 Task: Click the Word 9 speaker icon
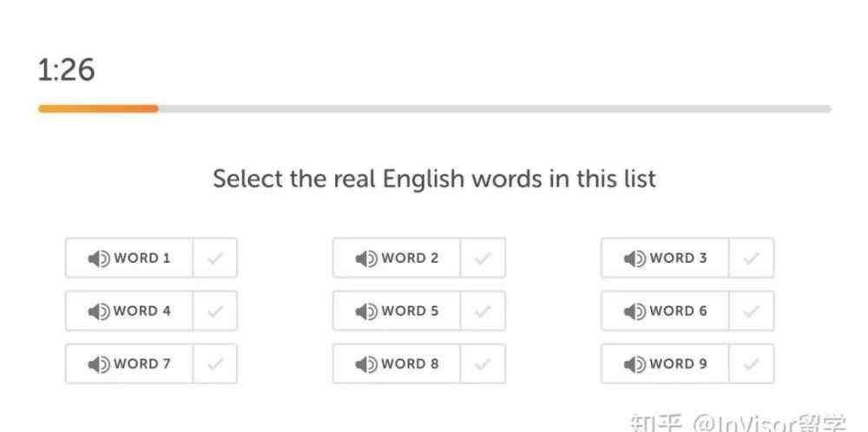[635, 364]
